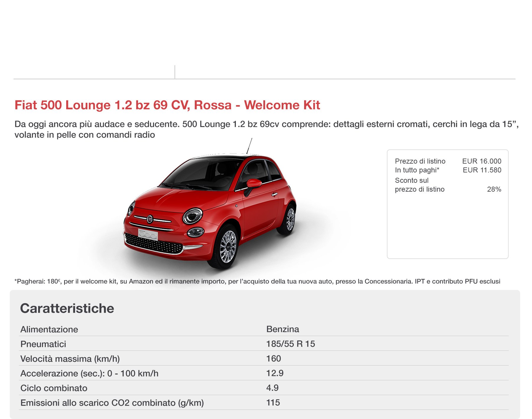
Task: Click the 'Alimentazione' row label
Action: (49, 329)
